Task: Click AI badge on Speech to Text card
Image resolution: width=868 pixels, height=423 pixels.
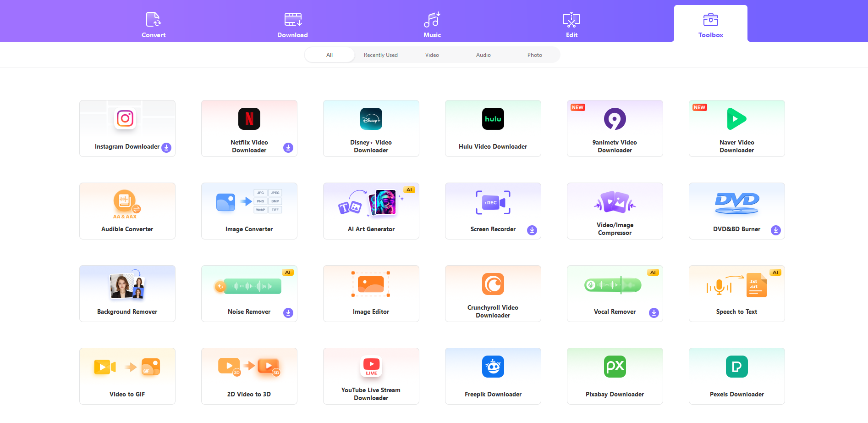Action: (775, 273)
